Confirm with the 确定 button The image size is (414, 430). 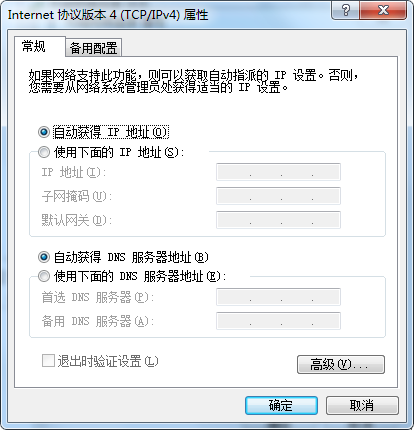coord(281,405)
